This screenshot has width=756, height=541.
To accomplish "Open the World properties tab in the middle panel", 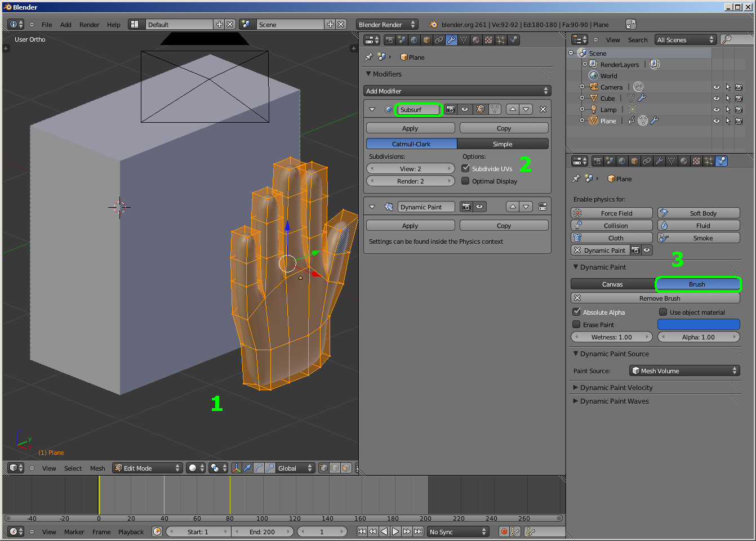I will pos(414,40).
